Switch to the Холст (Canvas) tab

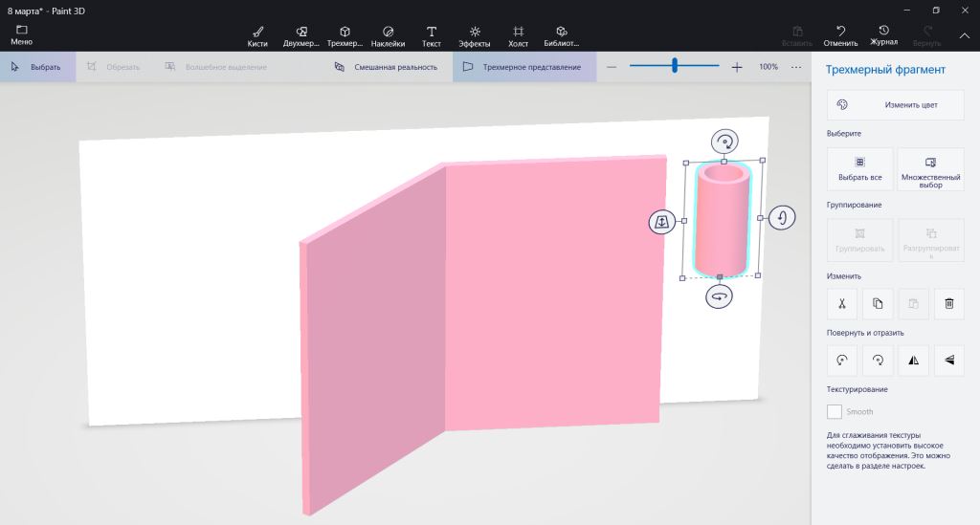[518, 36]
